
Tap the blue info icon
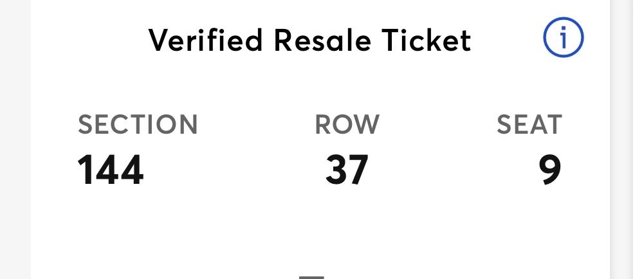pyautogui.click(x=563, y=39)
